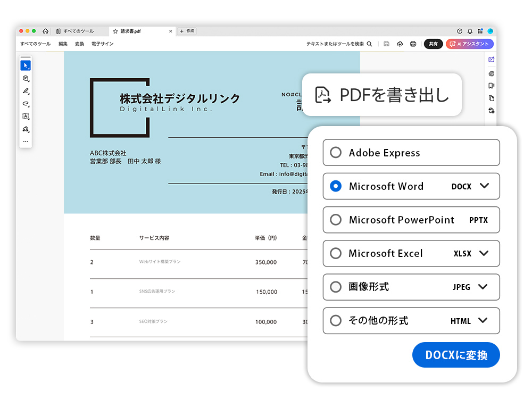Click the 株式会社デジタルリンク company name

coord(180,98)
